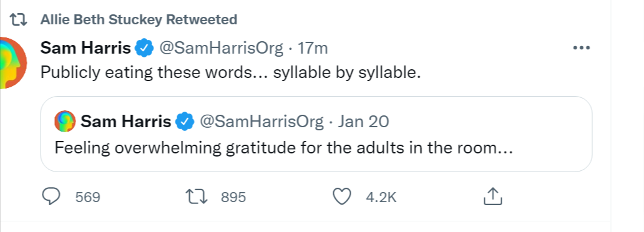Open Sam Harris display name in main tweet

click(85, 49)
